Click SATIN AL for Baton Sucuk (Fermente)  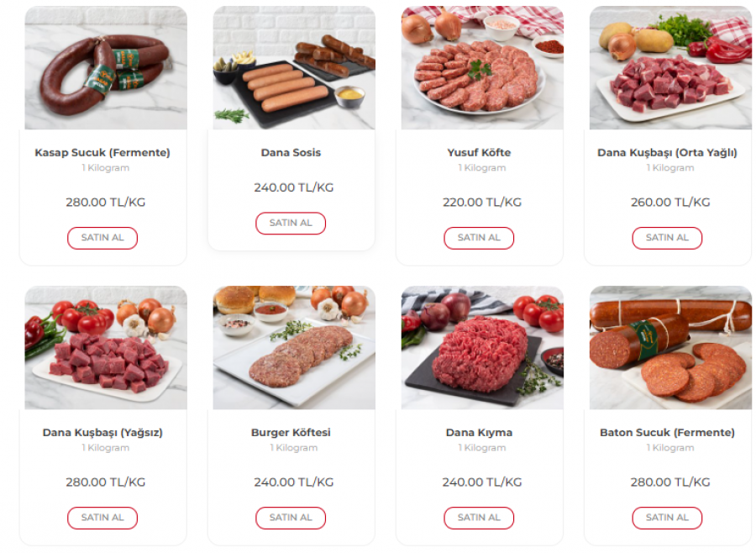[x=667, y=518]
